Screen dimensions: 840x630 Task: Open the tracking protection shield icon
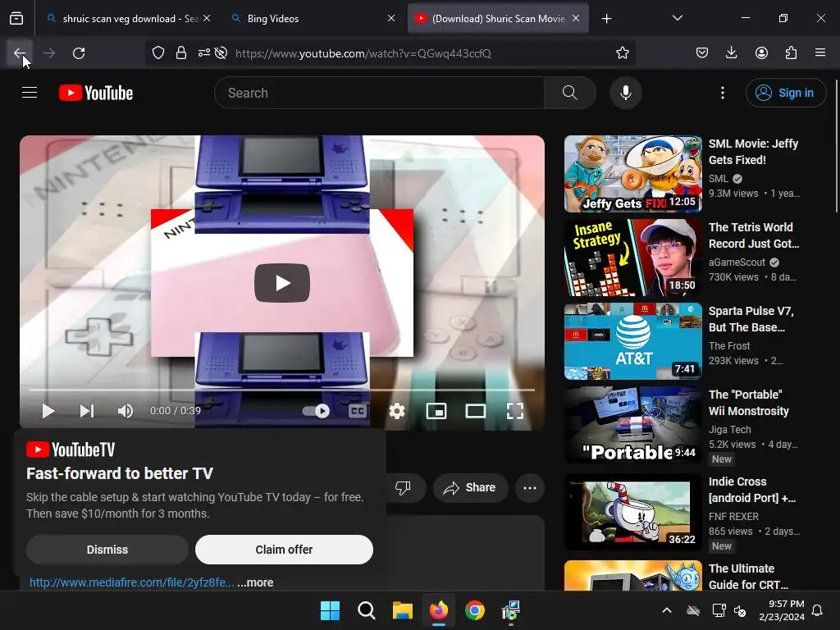158,53
